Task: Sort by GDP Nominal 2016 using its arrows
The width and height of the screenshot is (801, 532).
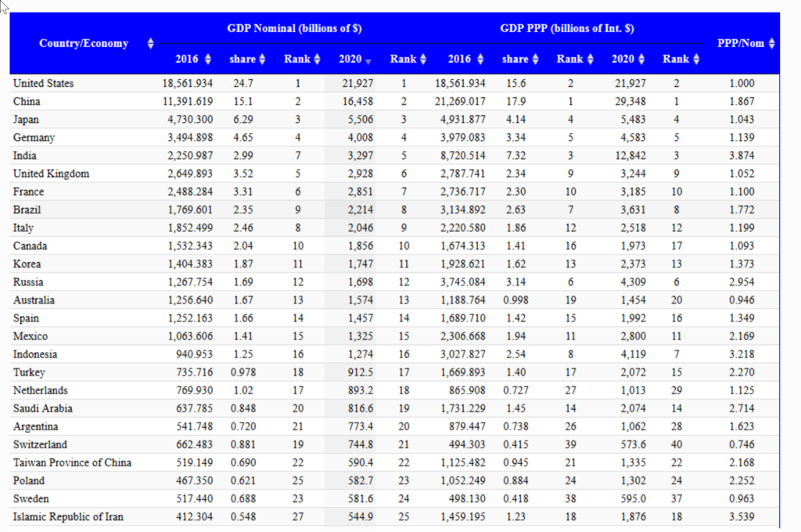Action: (208, 59)
